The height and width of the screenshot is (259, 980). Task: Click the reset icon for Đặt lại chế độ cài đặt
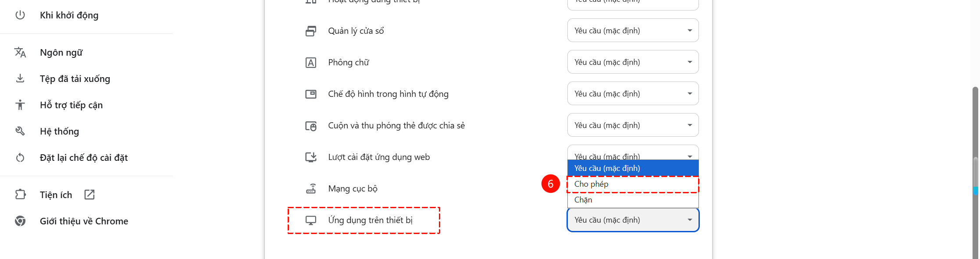(20, 158)
